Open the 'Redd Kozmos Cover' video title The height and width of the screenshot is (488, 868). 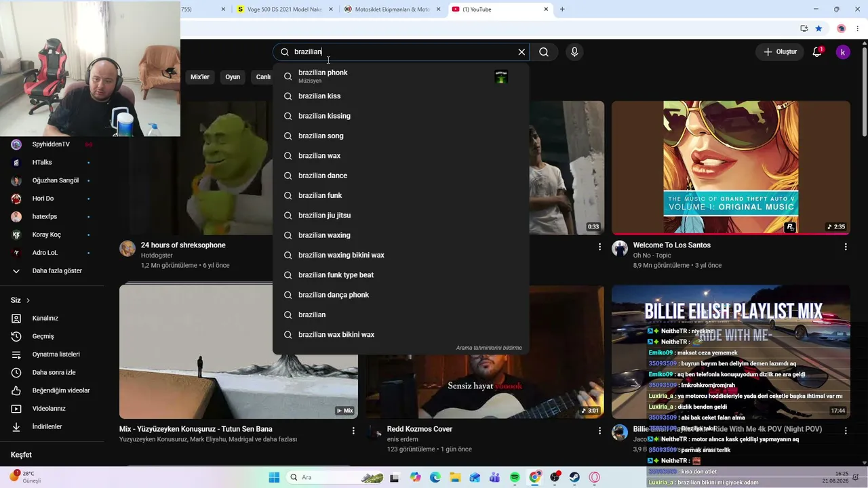420,429
